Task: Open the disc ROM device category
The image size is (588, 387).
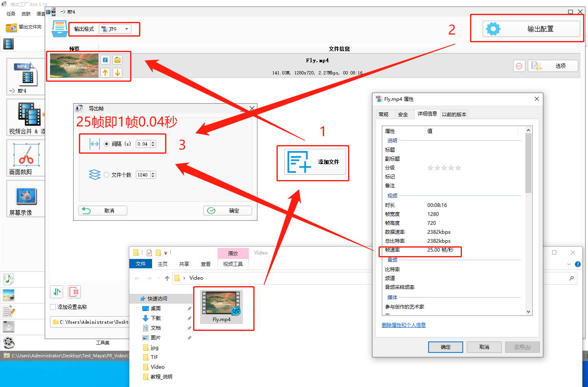Action: pos(9,326)
